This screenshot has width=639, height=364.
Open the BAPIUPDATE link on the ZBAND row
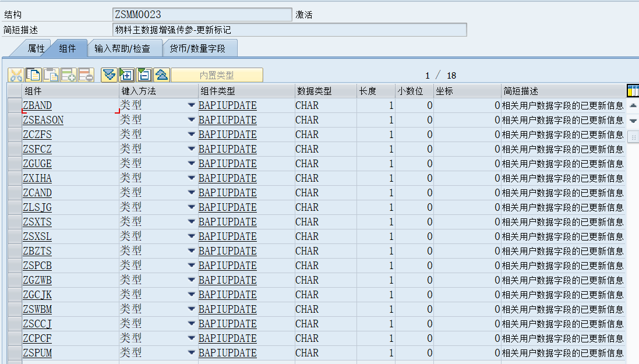point(227,105)
